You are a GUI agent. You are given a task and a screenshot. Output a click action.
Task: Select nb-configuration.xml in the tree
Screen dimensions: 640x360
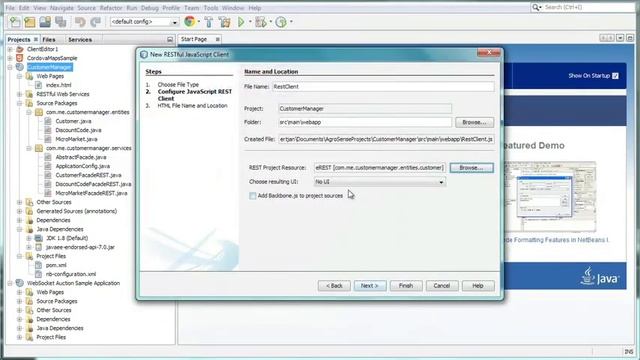(x=71, y=274)
